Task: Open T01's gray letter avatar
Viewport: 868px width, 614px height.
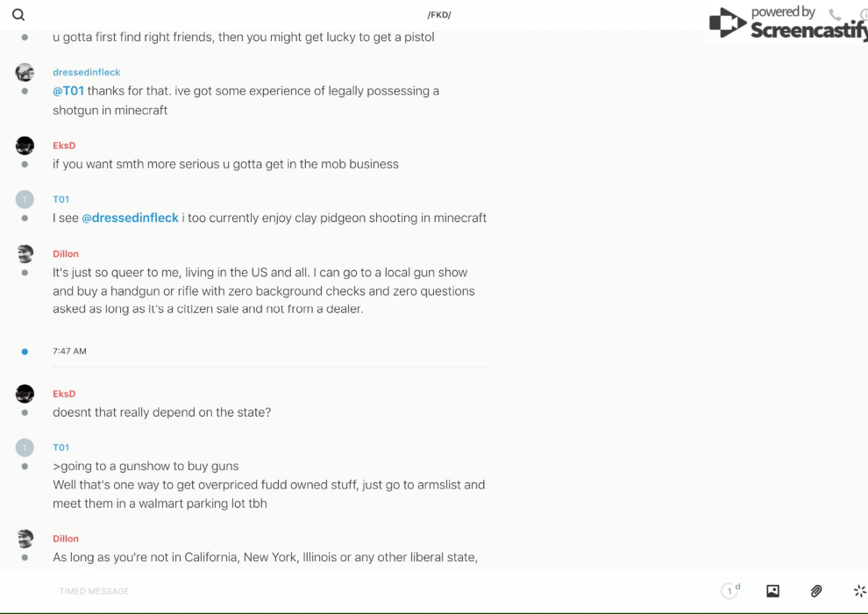Action: [x=25, y=199]
